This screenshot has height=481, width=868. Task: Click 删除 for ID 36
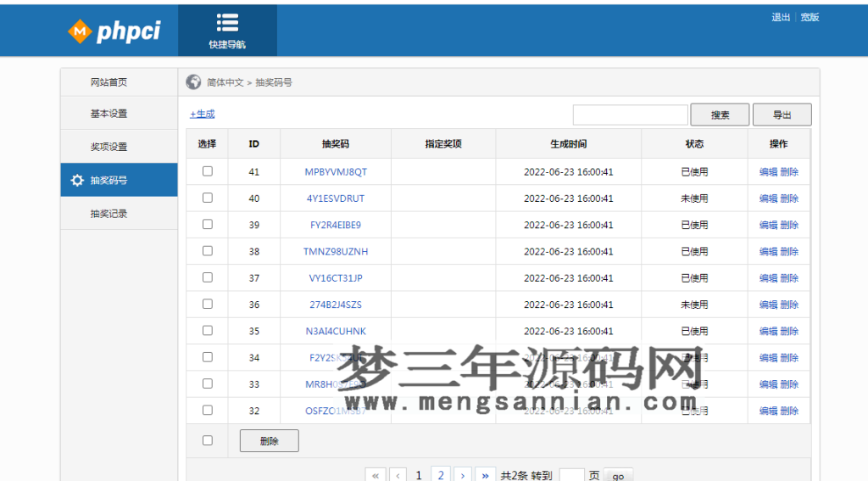coord(789,305)
